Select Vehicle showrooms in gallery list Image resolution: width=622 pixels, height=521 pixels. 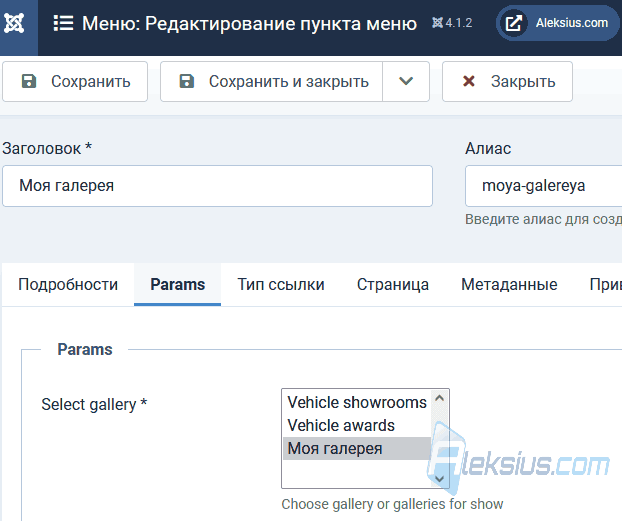pos(357,402)
